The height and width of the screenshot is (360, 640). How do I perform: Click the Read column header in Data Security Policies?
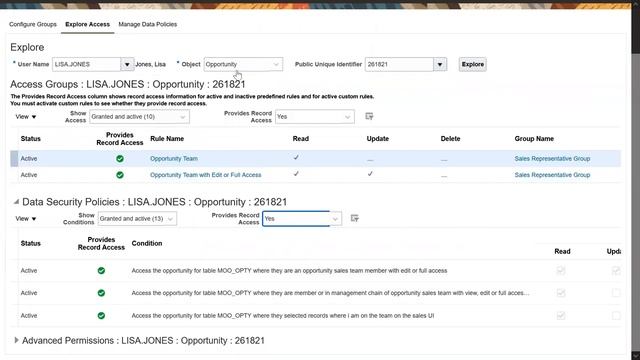pyautogui.click(x=562, y=251)
